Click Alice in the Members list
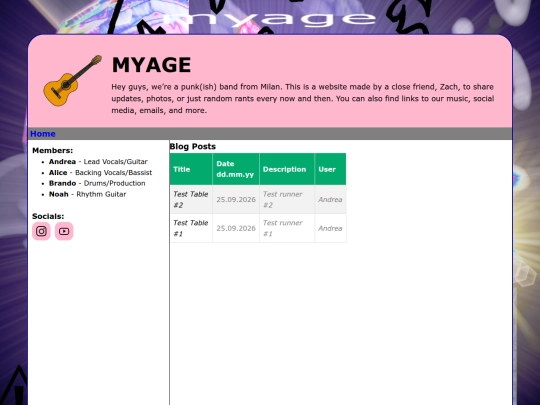540x405 pixels. point(58,173)
